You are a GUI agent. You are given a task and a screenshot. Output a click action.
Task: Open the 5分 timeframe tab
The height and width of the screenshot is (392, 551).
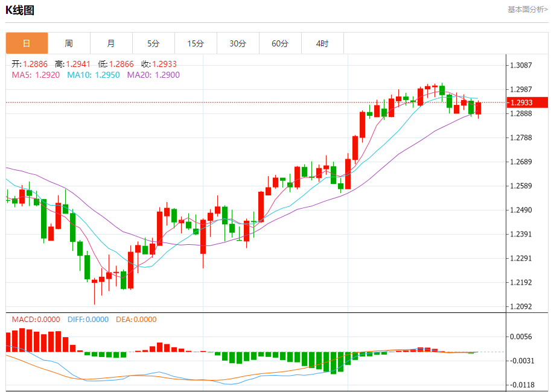(x=153, y=43)
